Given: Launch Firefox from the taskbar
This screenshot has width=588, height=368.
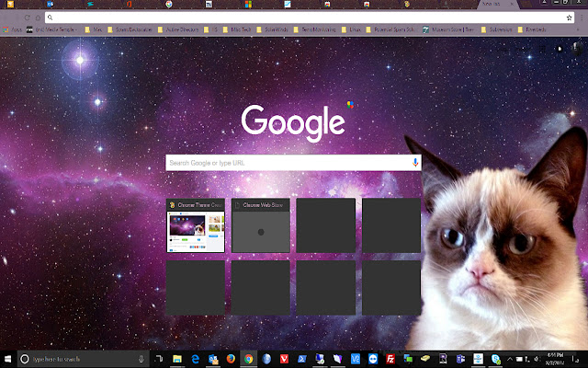Looking at the screenshot, I should pyautogui.click(x=231, y=359).
